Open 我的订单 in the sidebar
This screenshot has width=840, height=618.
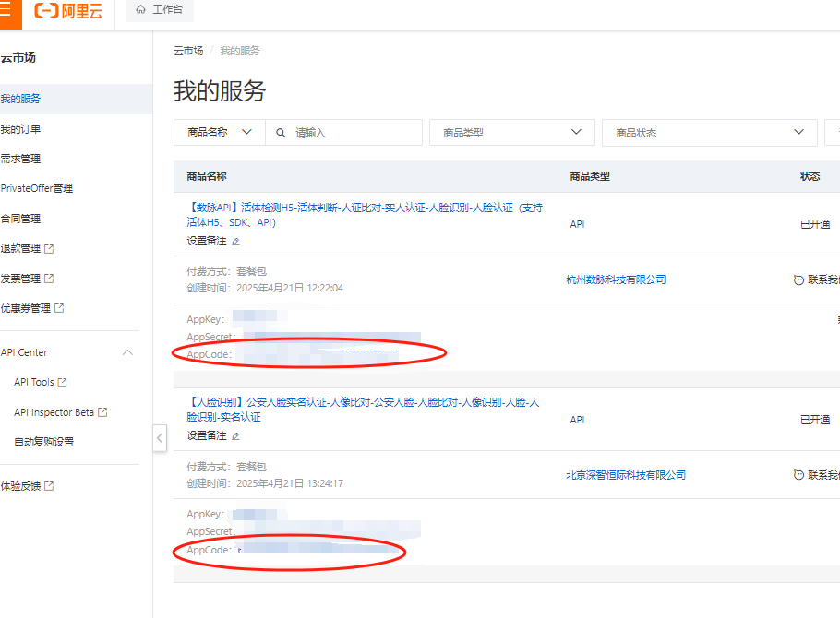pos(20,129)
